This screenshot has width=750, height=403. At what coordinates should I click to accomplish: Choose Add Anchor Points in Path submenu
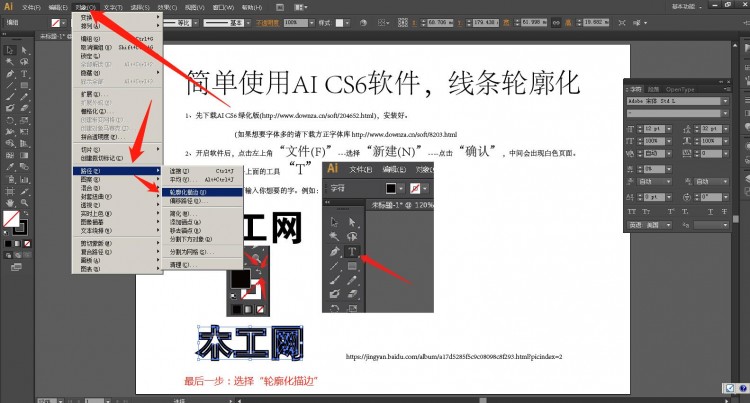[x=202, y=222]
